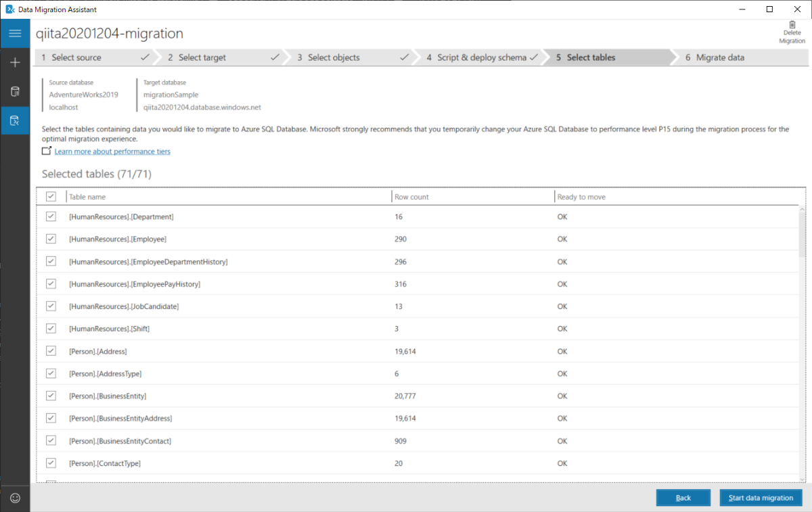Uncheck the [Person].[BusinessEntityContact] checkbox
Image resolution: width=812 pixels, height=512 pixels.
tap(51, 440)
